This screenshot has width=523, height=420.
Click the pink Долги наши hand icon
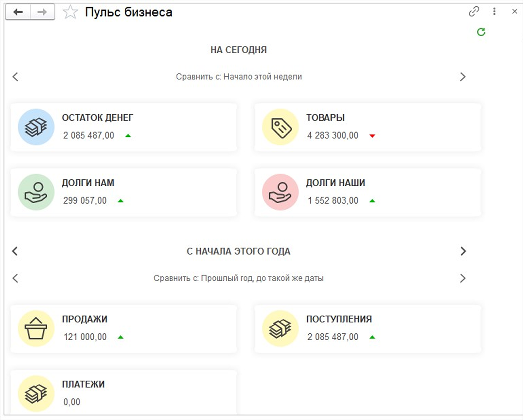tap(280, 192)
